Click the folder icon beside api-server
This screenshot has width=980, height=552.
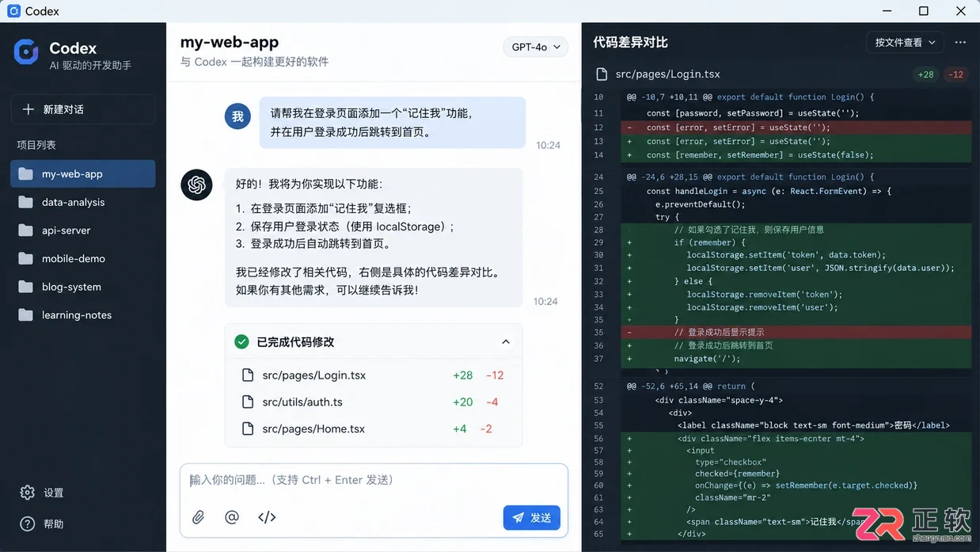click(x=26, y=230)
